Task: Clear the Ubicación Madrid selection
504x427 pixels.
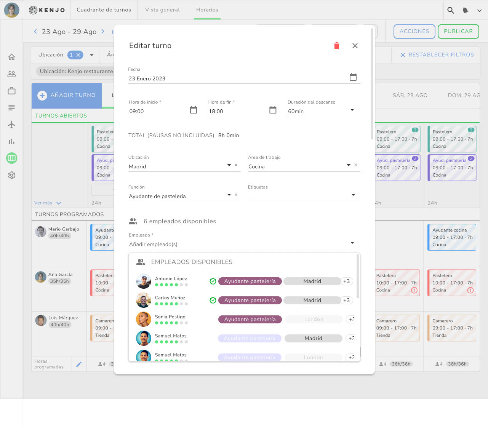Action: [236, 165]
